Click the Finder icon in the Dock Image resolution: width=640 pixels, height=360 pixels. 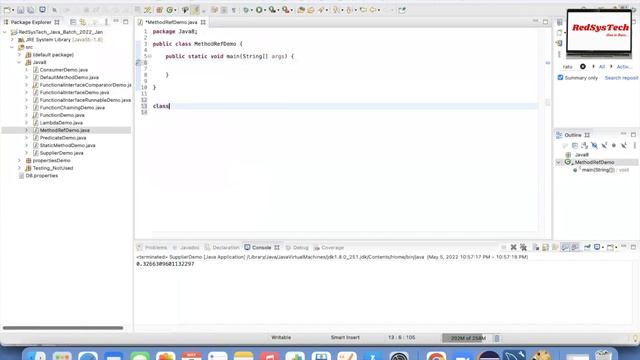[x=36, y=356]
